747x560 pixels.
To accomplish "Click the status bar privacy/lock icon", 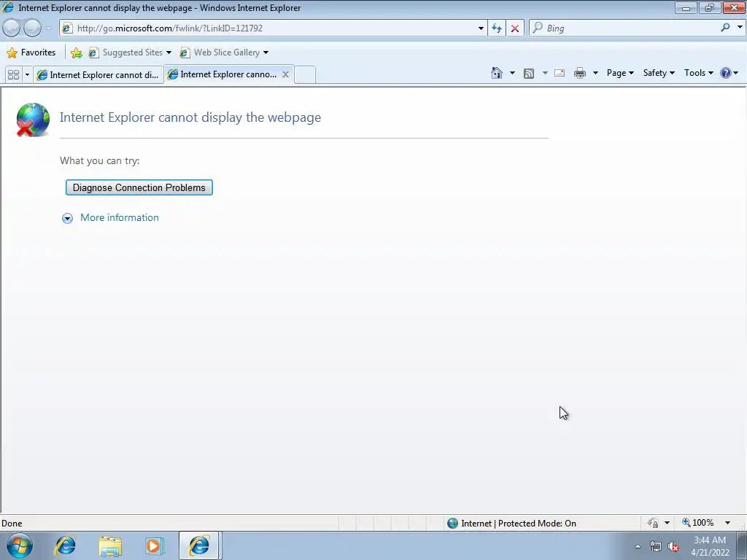I will pyautogui.click(x=654, y=523).
